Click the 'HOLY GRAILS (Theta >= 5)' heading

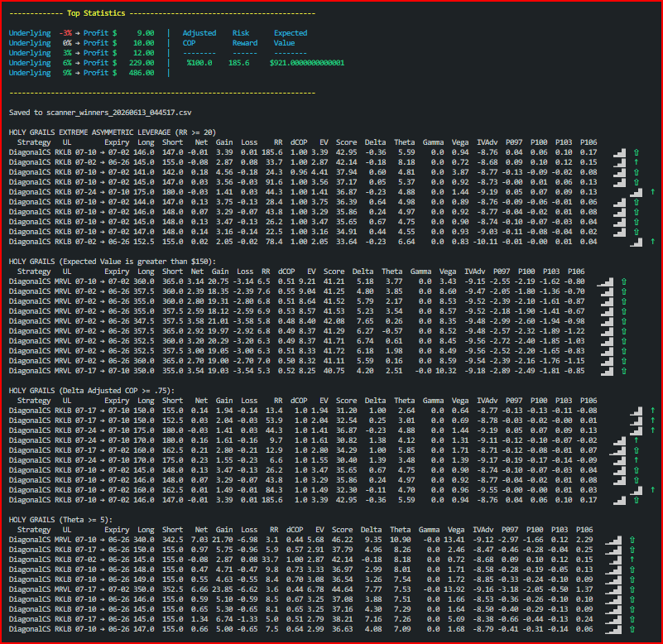tap(61, 520)
